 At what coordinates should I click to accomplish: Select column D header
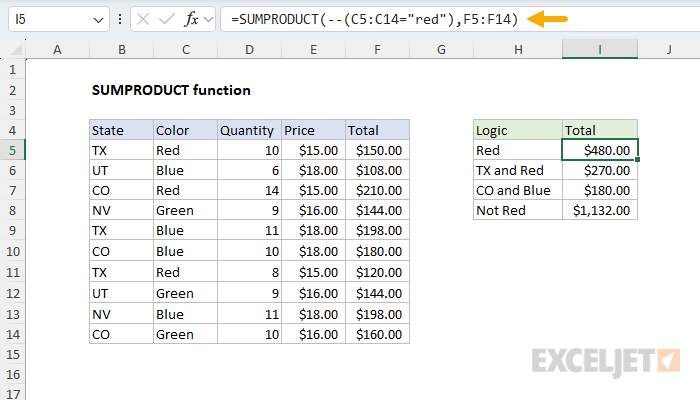250,49
